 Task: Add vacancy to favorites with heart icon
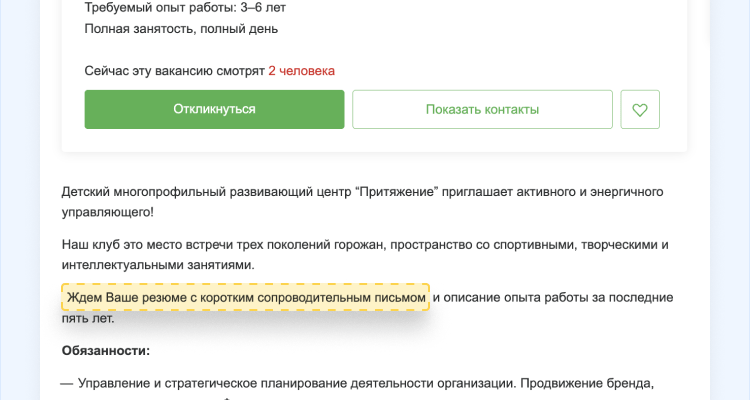(640, 109)
